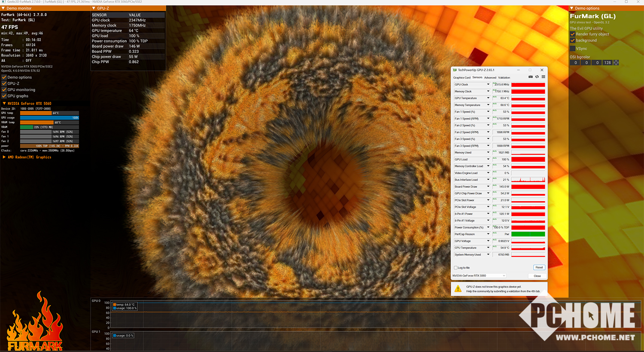Open GPU-Z hamburger menu icon
Viewport: 644px width, 352px height.
[543, 77]
